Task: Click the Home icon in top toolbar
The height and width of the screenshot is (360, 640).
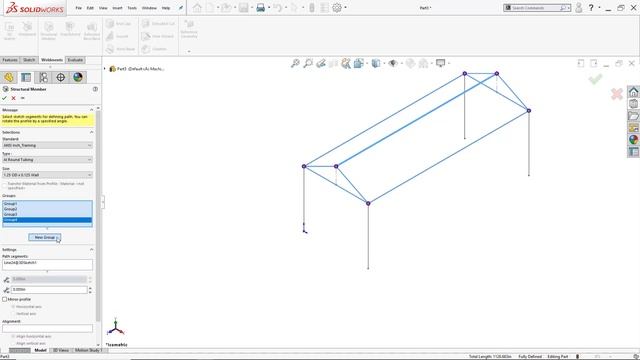Action: (197, 8)
